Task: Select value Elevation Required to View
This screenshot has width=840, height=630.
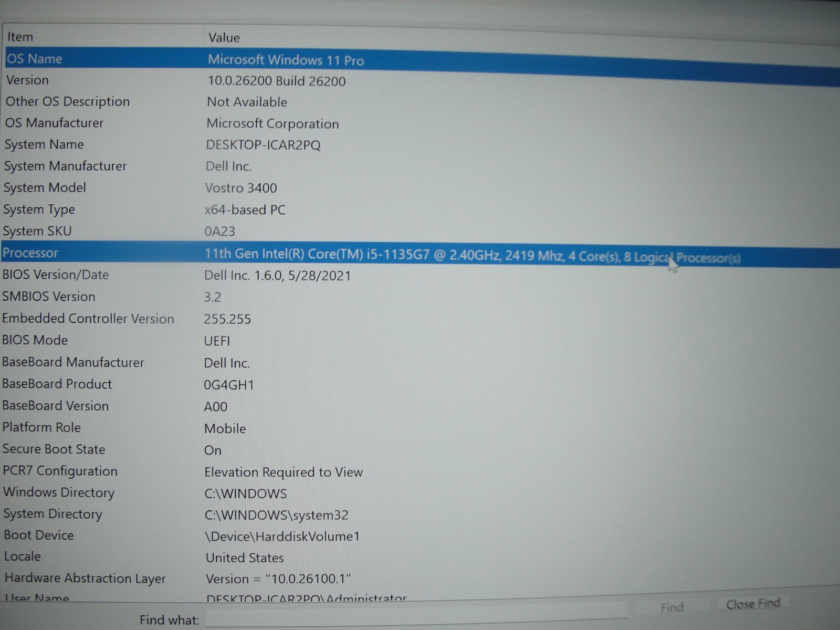Action: [283, 472]
